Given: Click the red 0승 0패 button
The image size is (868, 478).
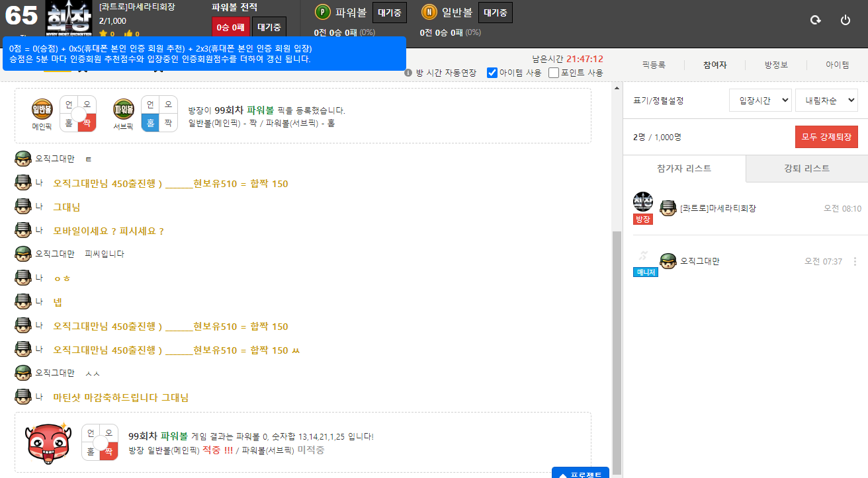Looking at the screenshot, I should coord(230,28).
